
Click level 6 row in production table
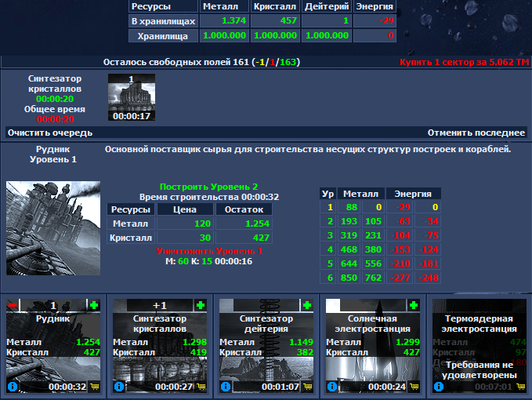(380, 278)
